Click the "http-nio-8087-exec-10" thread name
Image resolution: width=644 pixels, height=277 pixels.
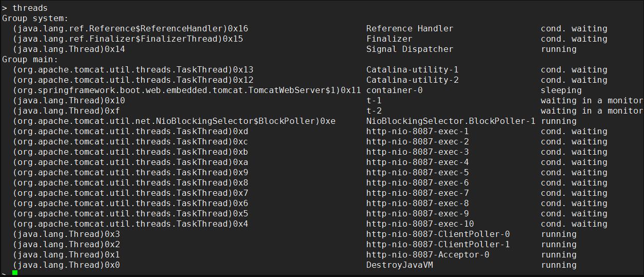point(420,224)
